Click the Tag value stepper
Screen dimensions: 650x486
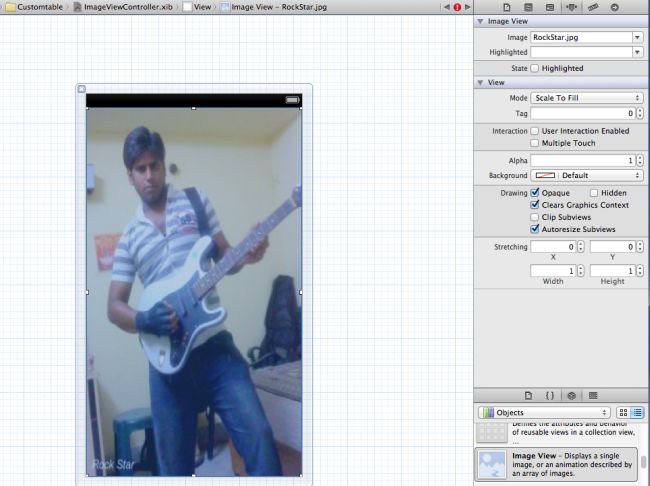(640, 113)
